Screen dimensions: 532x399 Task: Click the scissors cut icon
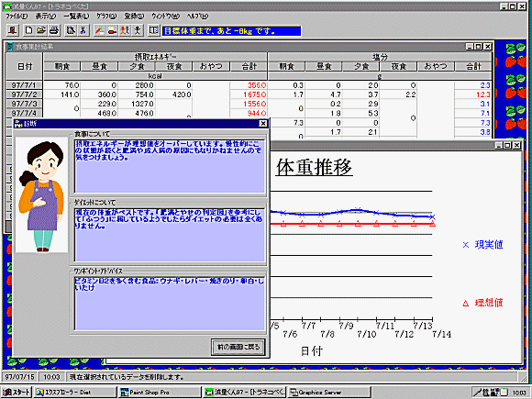coord(83,31)
